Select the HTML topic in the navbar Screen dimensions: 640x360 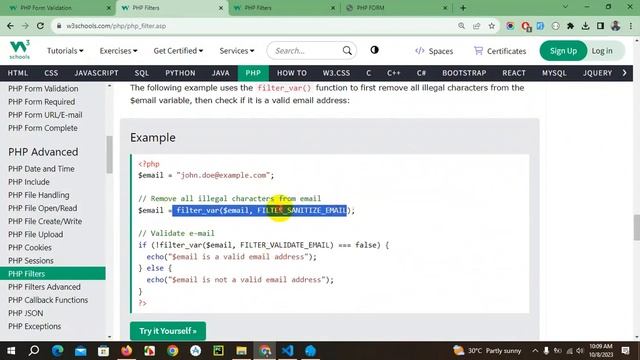tap(18, 73)
